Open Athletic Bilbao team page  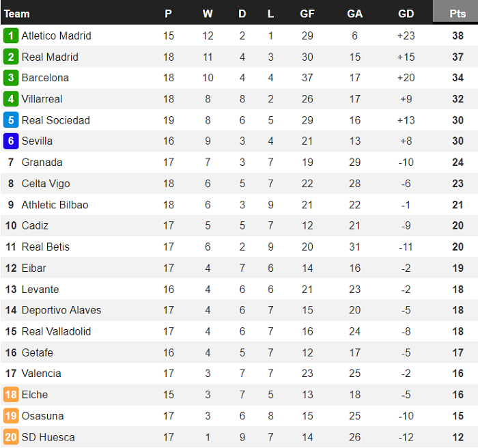coord(55,205)
